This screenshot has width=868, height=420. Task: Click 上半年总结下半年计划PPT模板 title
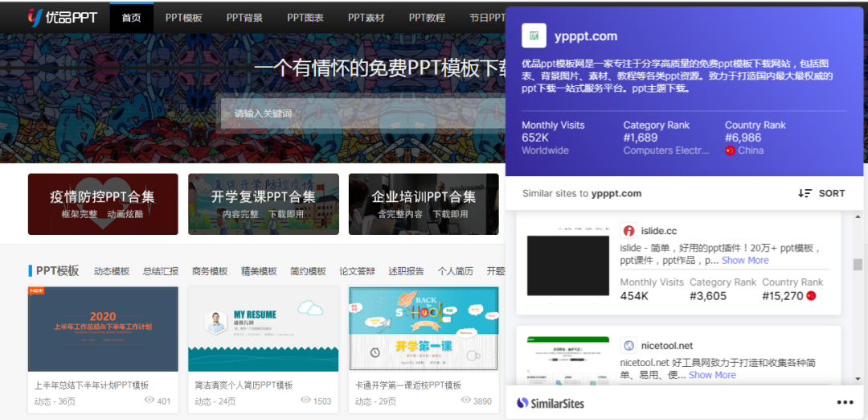(x=92, y=385)
